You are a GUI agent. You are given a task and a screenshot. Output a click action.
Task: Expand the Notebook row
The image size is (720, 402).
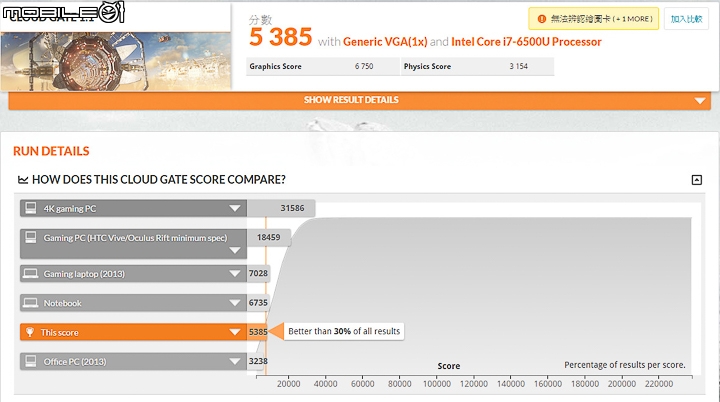(x=133, y=303)
